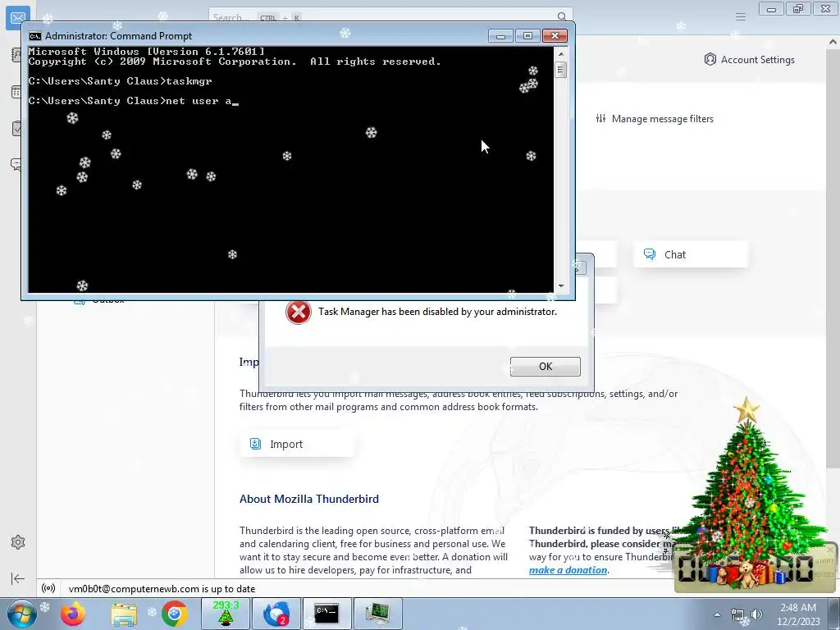Click the search magnifier icon in Thunderbird
Screen dimensions: 840x630
click(561, 17)
